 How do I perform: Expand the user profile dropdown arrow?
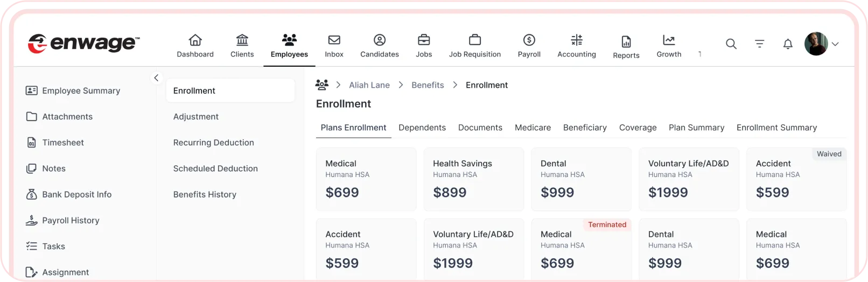835,44
